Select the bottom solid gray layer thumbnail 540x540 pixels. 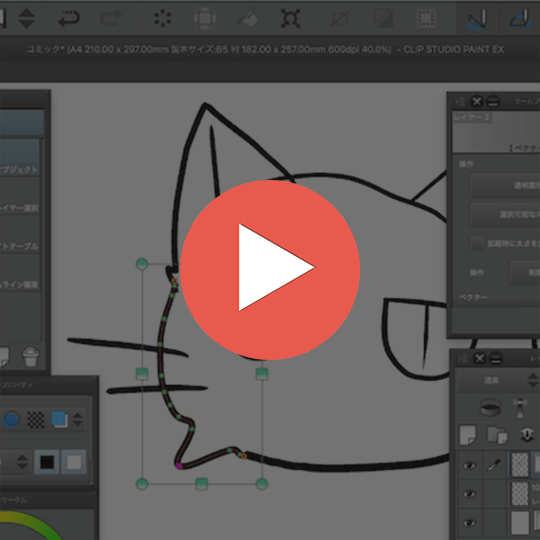coord(520,523)
